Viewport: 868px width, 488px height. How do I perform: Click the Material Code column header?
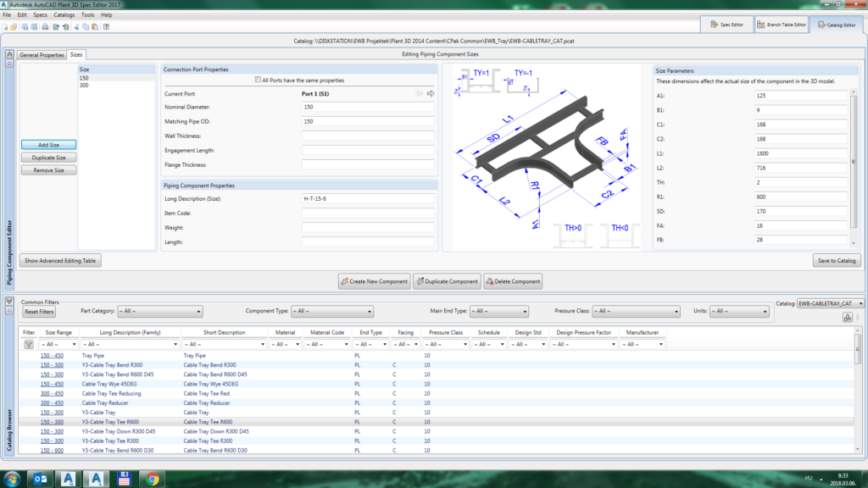coord(327,332)
